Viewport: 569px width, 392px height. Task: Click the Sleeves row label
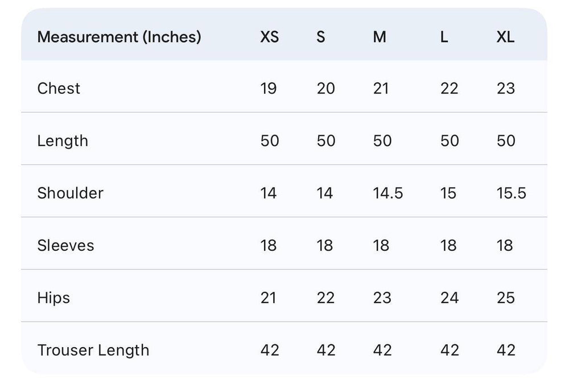tap(65, 246)
